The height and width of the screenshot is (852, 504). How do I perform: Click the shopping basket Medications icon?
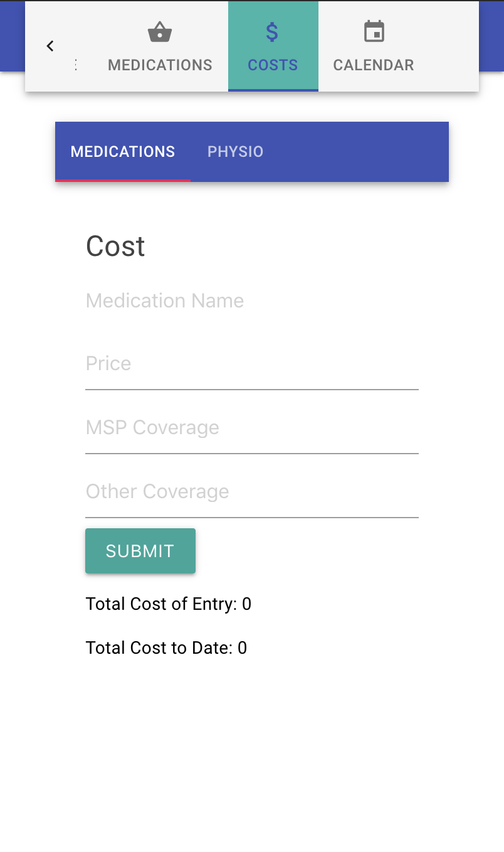click(x=160, y=32)
